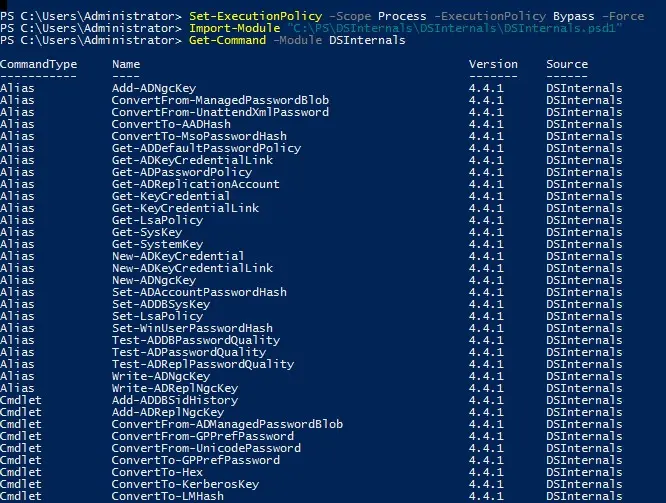666x503 pixels.
Task: Click the Source column header
Action: pos(567,64)
